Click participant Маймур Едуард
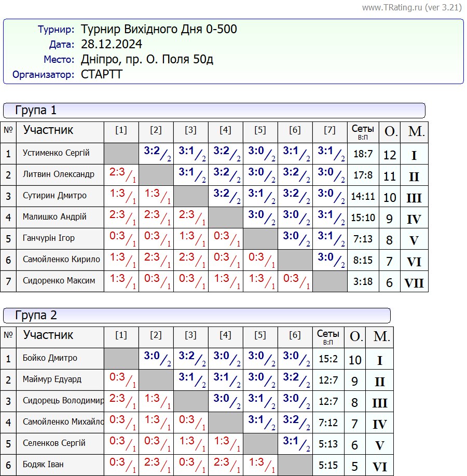Screen dimensions: 467x476 click(52, 379)
